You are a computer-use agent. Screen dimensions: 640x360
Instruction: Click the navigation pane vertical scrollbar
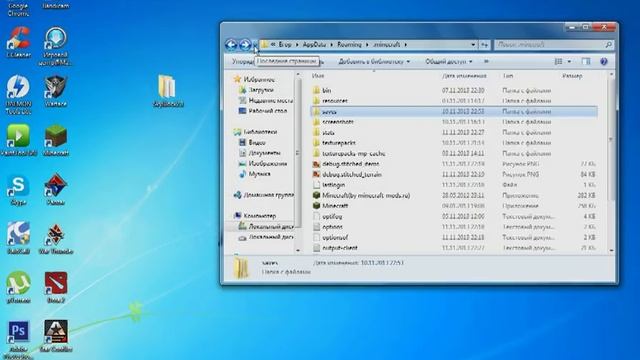click(298, 153)
